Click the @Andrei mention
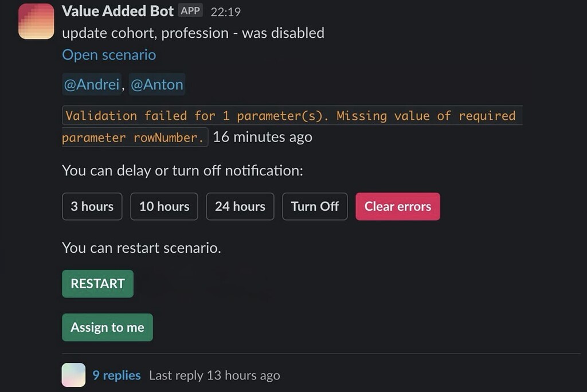This screenshot has height=392, width=587. tap(92, 84)
